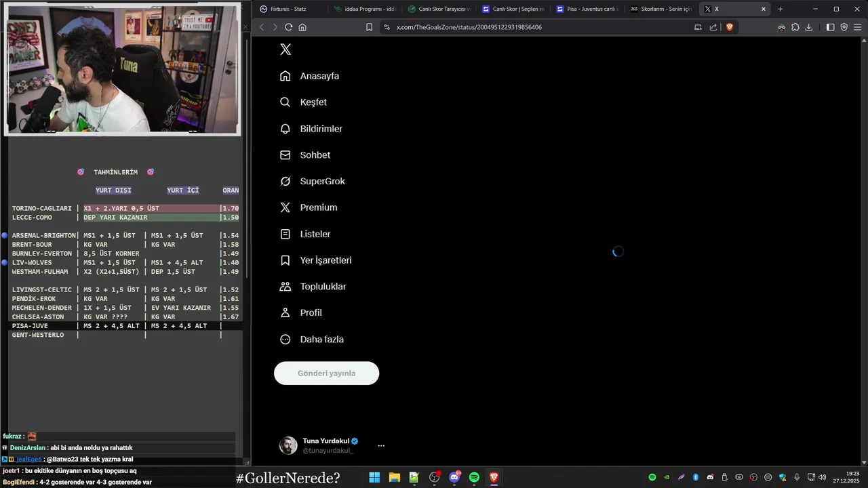Open SuperGrok
Screen dimensions: 868x488
[x=312, y=182]
